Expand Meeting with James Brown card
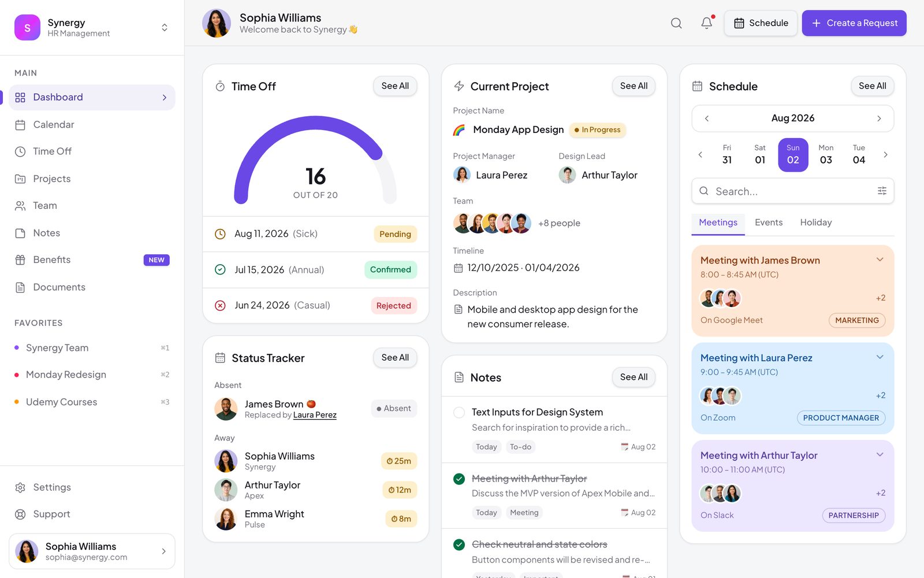This screenshot has height=578, width=924. coord(880,260)
